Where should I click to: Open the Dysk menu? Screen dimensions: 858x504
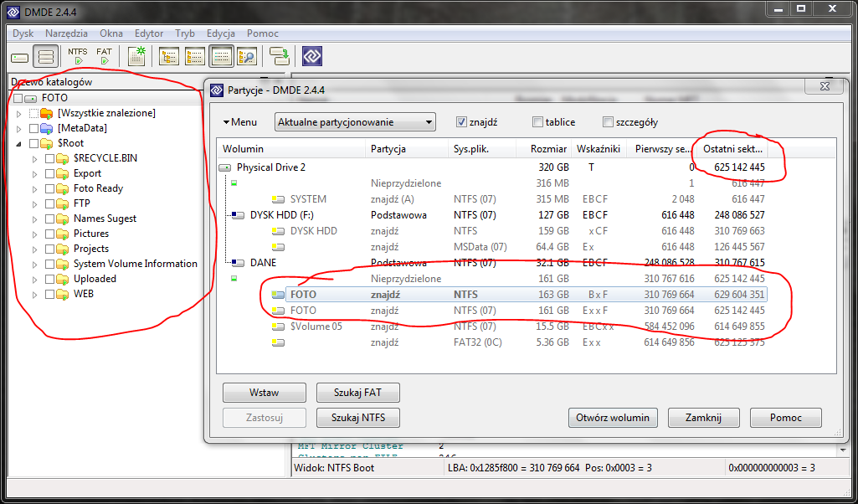(x=23, y=33)
